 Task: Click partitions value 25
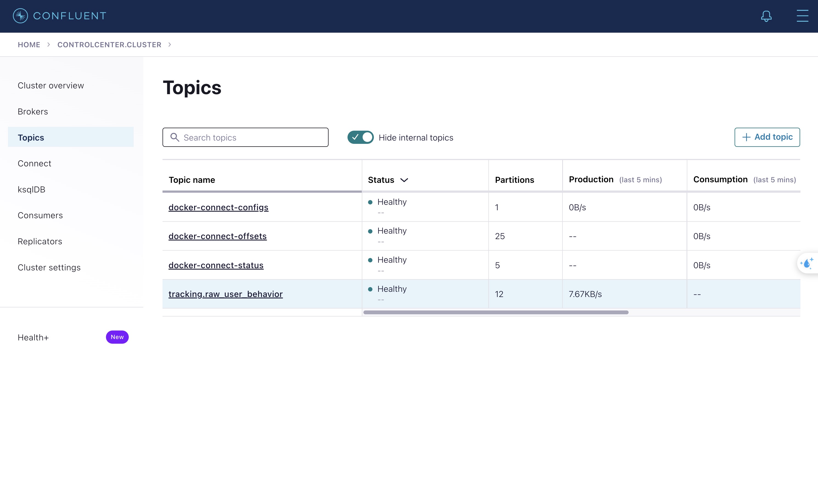(x=500, y=236)
